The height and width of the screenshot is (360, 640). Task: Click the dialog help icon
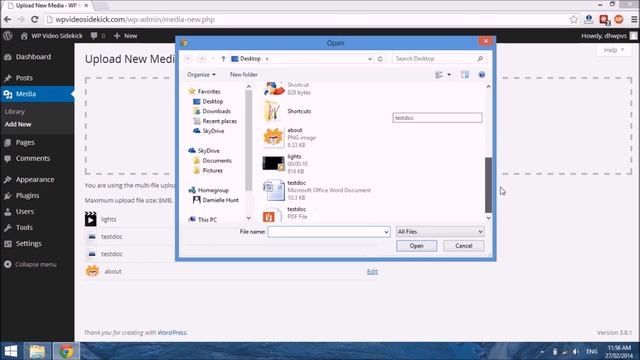[482, 75]
